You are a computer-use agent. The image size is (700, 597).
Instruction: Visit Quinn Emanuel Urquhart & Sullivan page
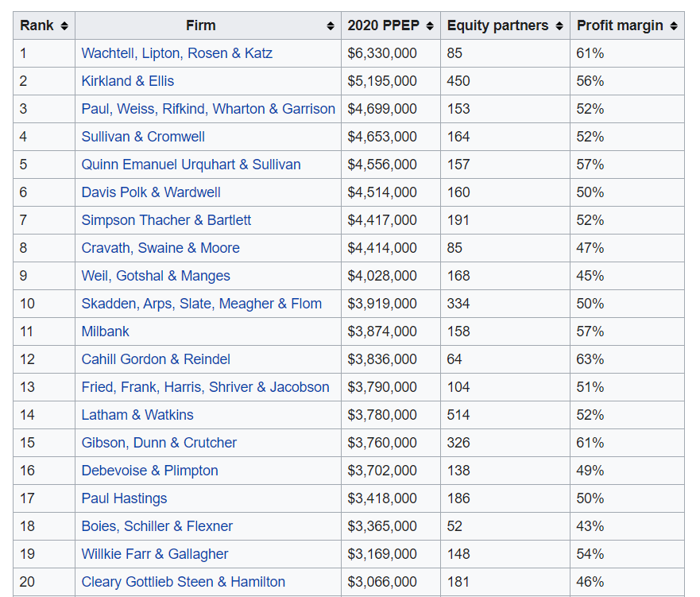click(x=191, y=165)
